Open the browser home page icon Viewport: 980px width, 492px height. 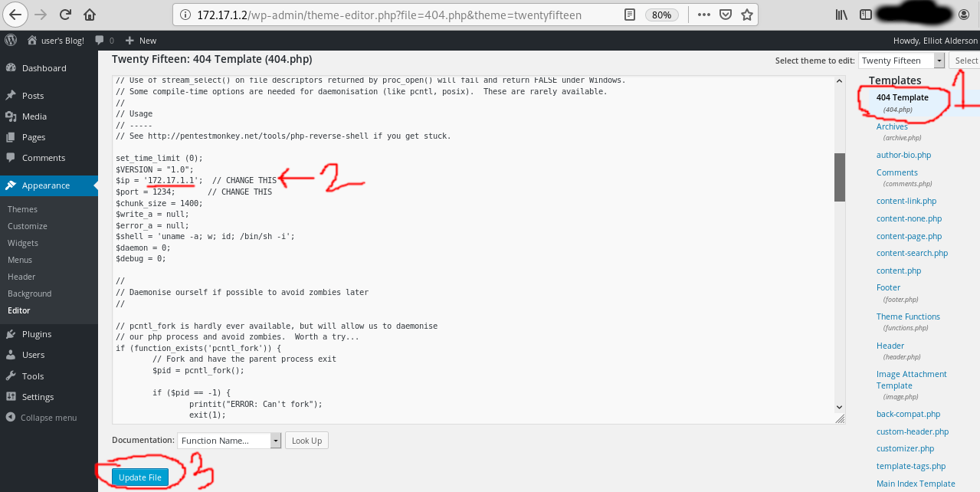90,15
